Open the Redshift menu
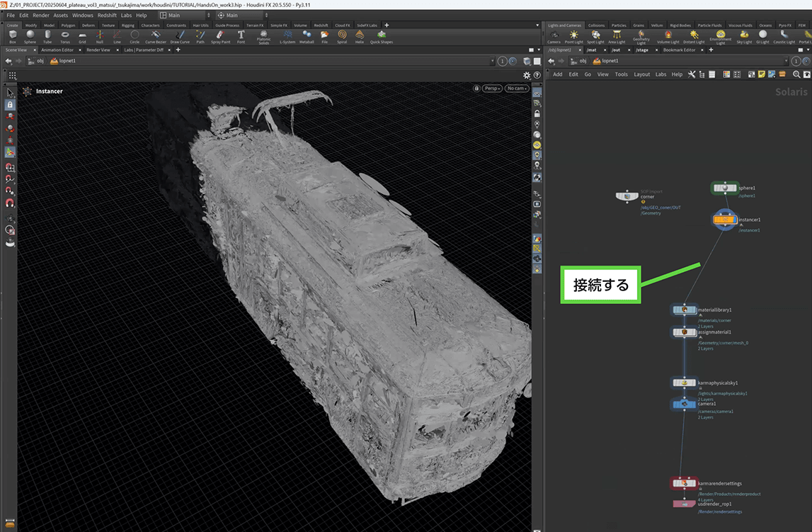 106,15
